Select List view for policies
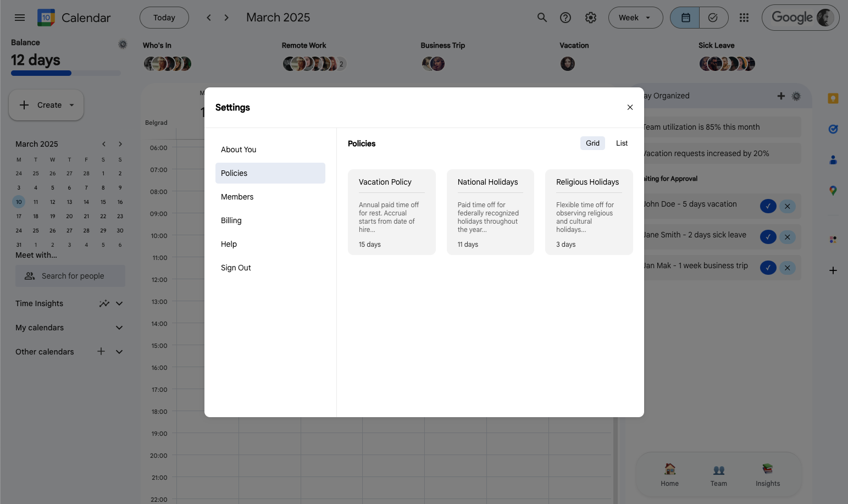This screenshot has width=848, height=504. 622,143
